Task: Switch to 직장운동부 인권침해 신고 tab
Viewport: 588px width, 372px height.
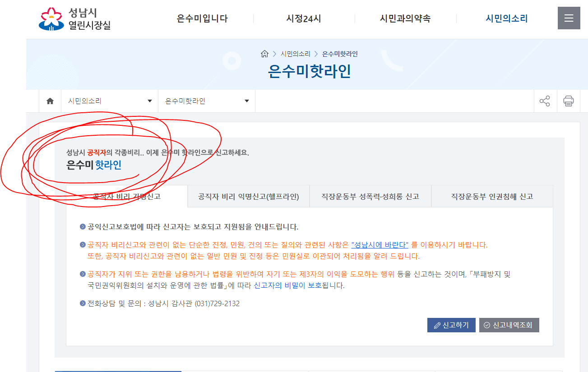Action: pyautogui.click(x=492, y=197)
